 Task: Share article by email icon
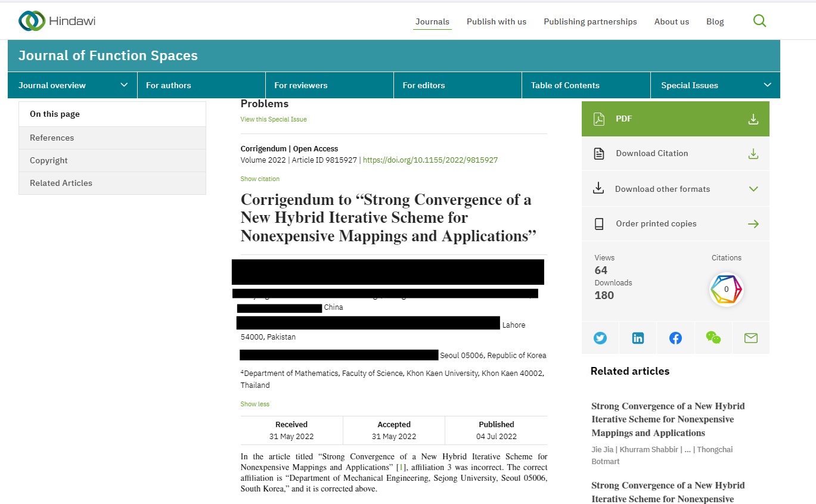pos(750,338)
